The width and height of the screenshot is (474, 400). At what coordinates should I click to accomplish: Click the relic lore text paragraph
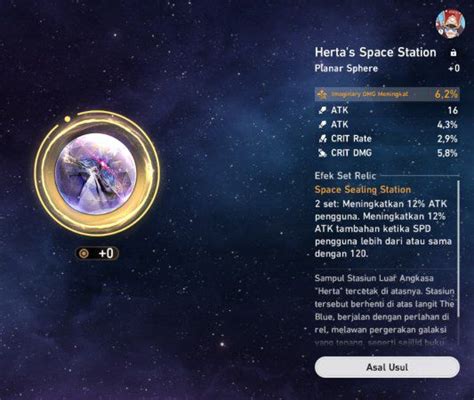coord(384,310)
